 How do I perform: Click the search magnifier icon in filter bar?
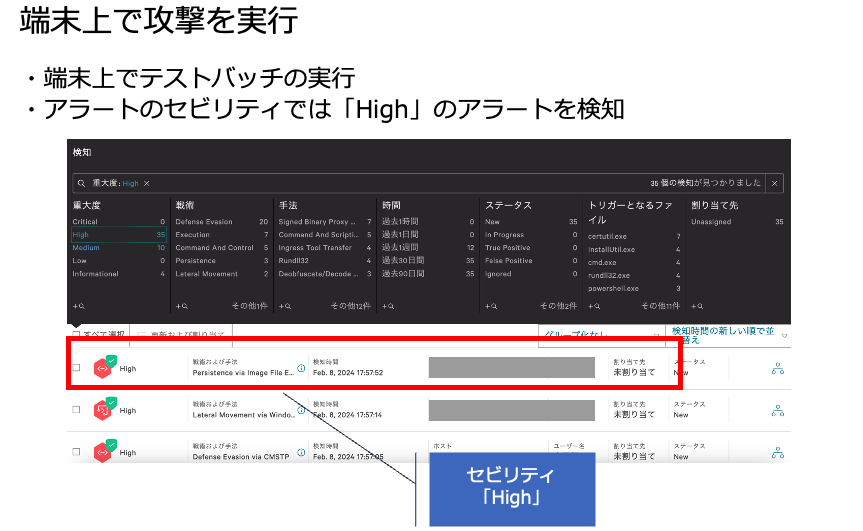(x=81, y=183)
